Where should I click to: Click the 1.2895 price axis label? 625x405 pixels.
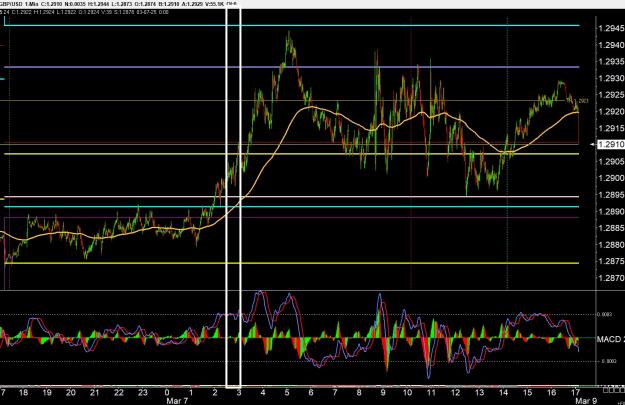tap(611, 195)
